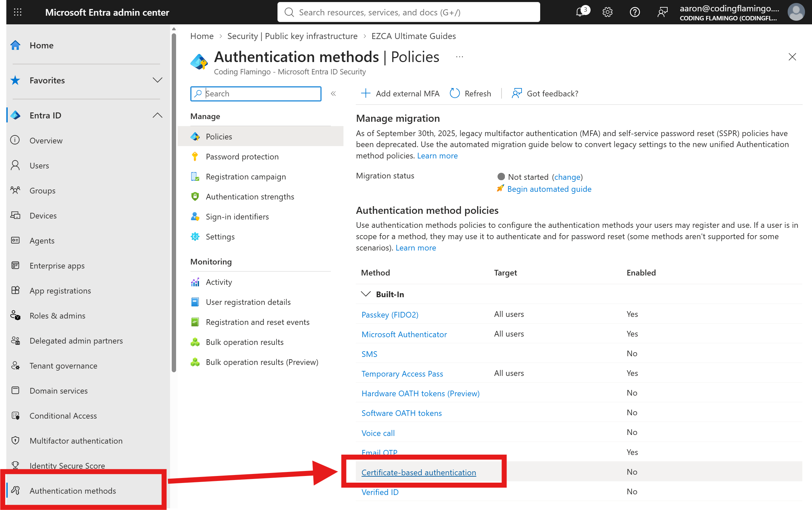The width and height of the screenshot is (812, 510).
Task: Click the blade menu Search field
Action: 255,93
